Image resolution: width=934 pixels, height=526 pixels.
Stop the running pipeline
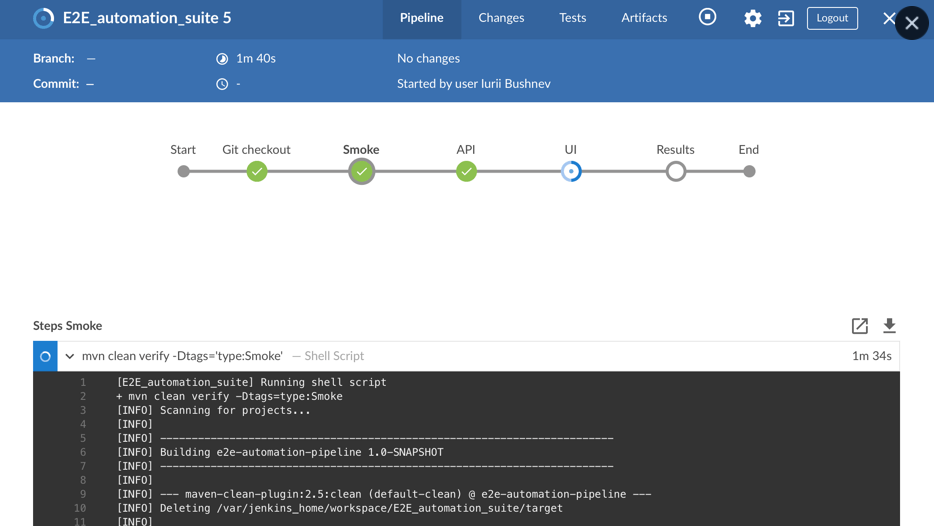[x=707, y=17]
